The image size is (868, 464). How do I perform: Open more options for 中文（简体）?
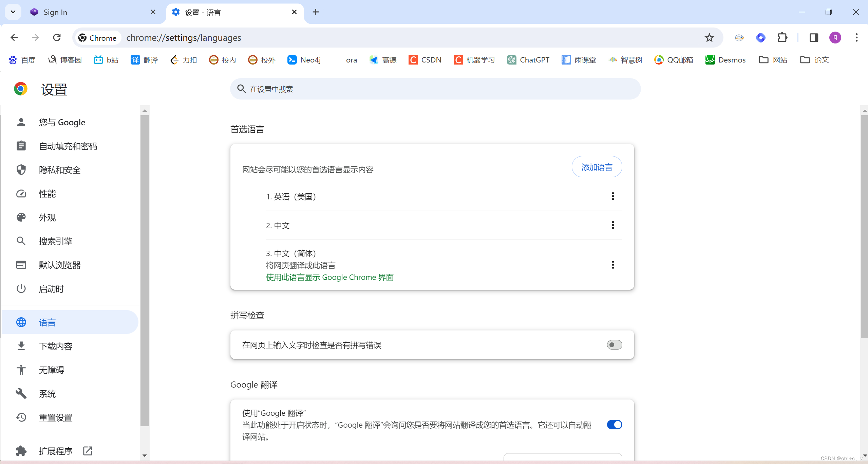[613, 265]
